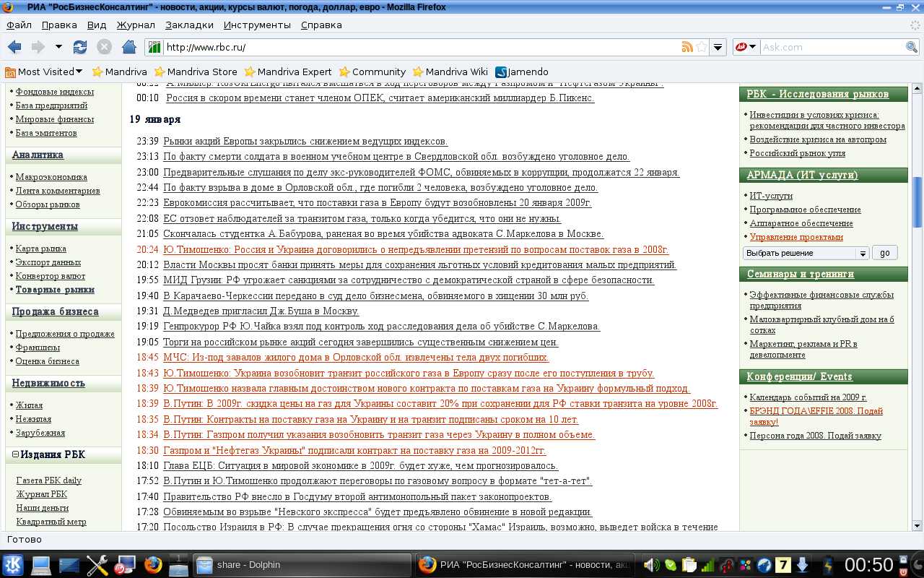Open the tools configuration icon in panel
Image resolution: width=924 pixels, height=578 pixels.
click(97, 565)
